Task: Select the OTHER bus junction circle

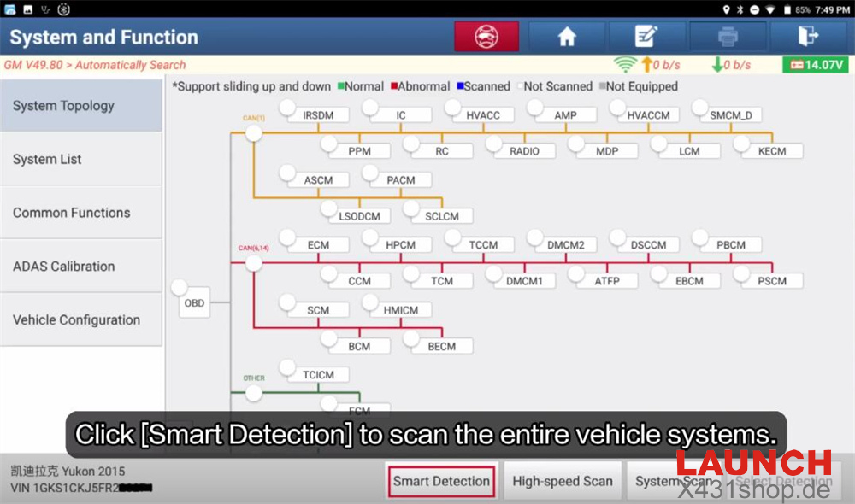Action: [253, 393]
